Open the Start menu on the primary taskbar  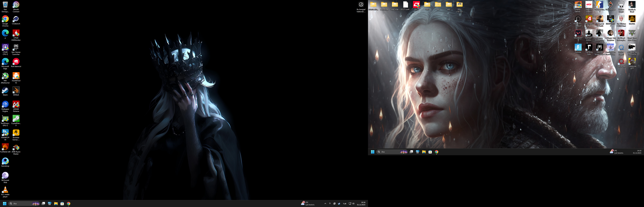[x=5, y=203]
